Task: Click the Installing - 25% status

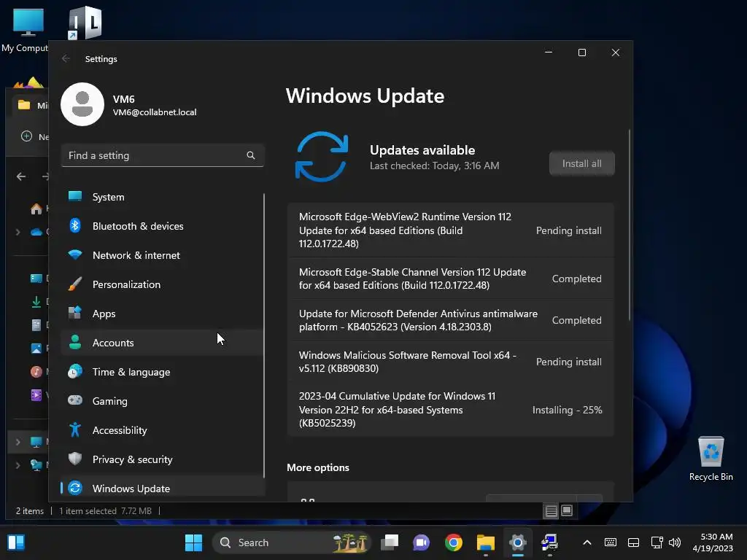Action: pyautogui.click(x=567, y=410)
